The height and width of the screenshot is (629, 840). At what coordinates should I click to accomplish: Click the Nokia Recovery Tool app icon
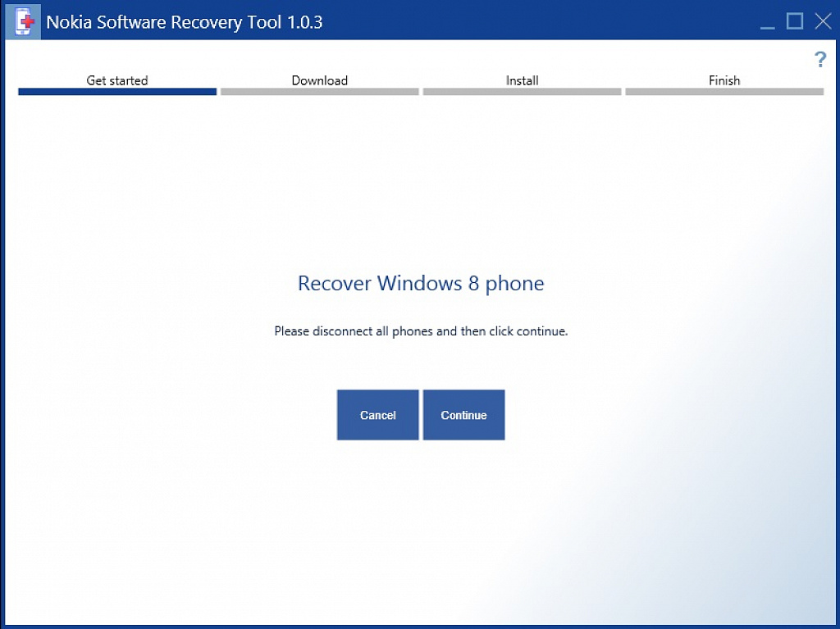pyautogui.click(x=23, y=22)
